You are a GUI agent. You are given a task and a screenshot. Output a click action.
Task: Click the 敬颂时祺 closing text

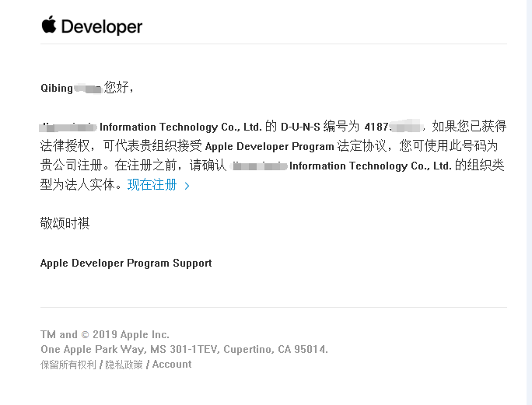click(x=65, y=224)
